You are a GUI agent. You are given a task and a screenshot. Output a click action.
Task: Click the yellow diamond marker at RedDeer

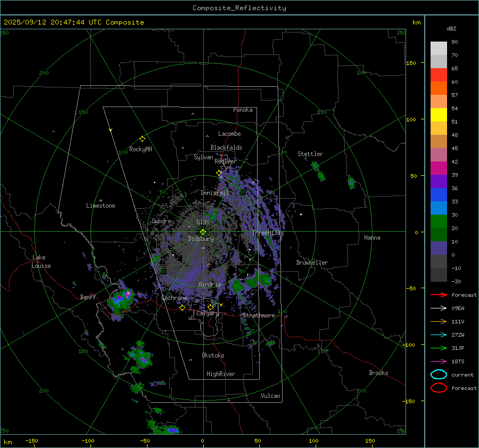219,173
